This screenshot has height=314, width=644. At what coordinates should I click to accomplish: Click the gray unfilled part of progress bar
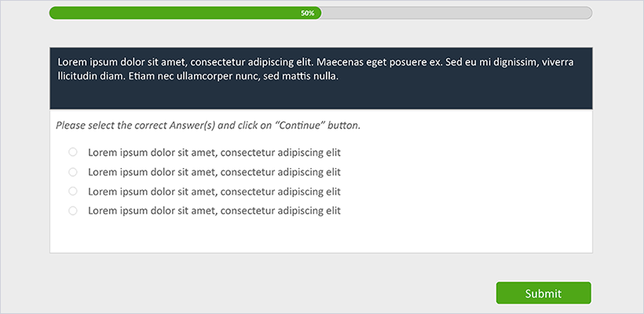coord(456,13)
